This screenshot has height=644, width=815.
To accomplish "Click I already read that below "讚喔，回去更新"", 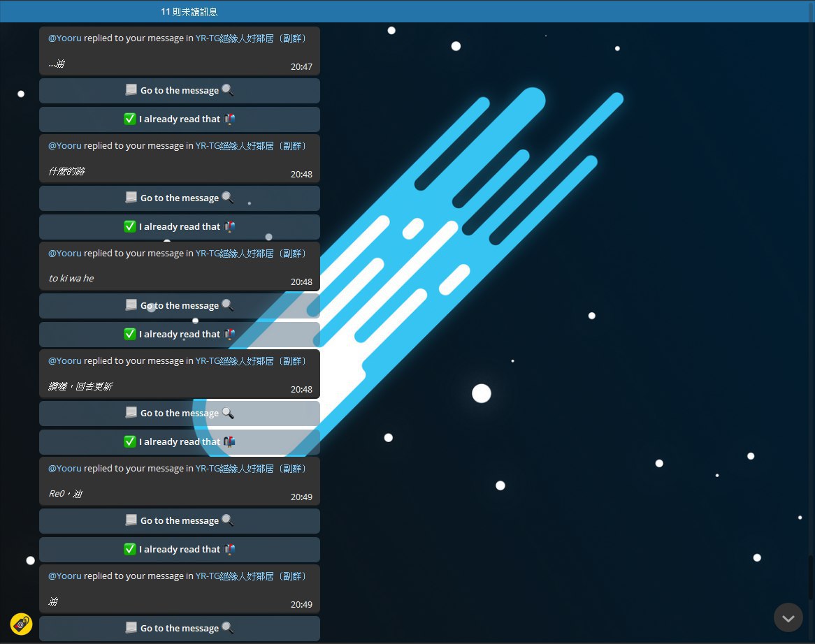I will click(x=180, y=442).
